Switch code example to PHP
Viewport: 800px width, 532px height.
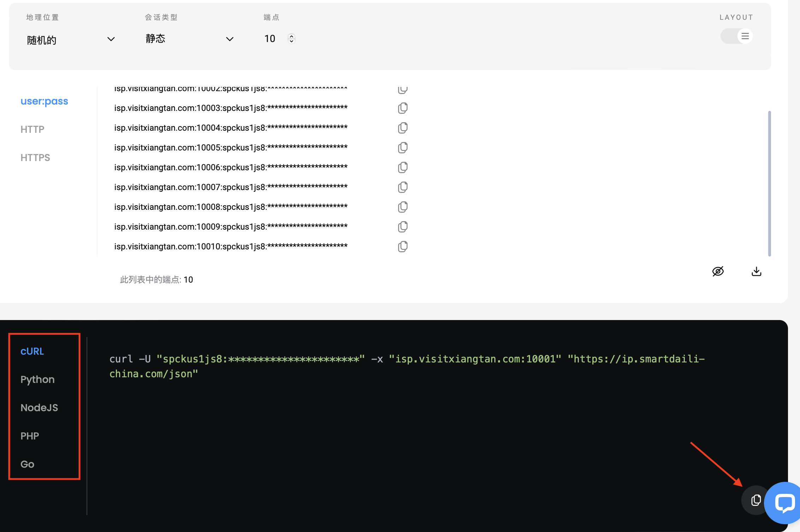point(30,436)
